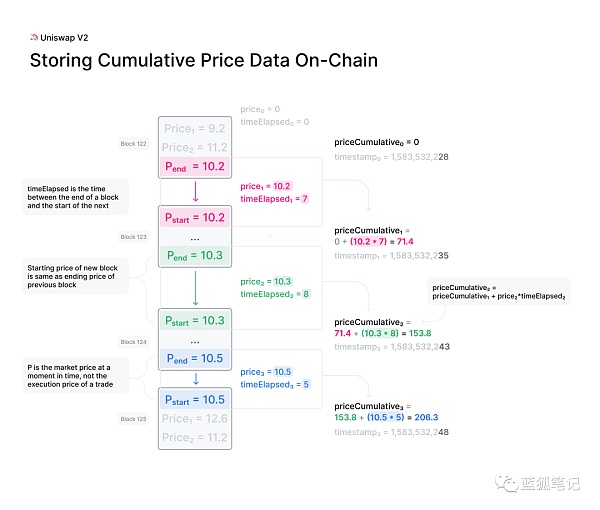Select the pink P end = 10.2 box
The height and width of the screenshot is (510, 600).
[x=195, y=167]
